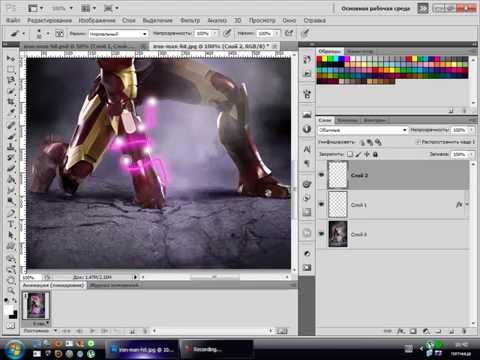Screen dimensions: 480x360
Task: Select the Pen tool
Action: pos(11,213)
